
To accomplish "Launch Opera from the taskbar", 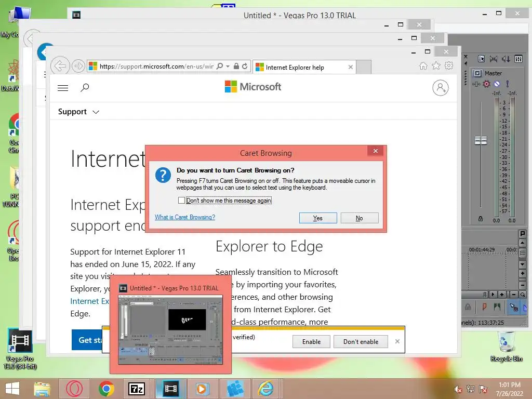I will coord(74,389).
